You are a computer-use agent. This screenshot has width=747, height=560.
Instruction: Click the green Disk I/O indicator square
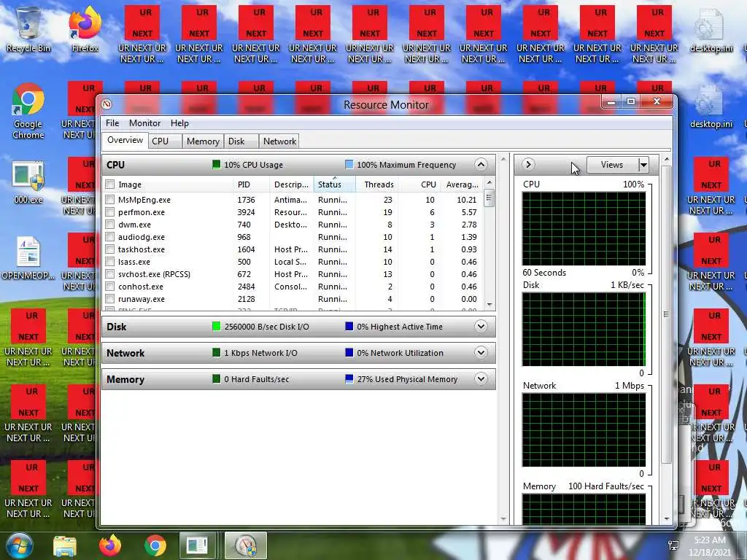[x=216, y=326]
